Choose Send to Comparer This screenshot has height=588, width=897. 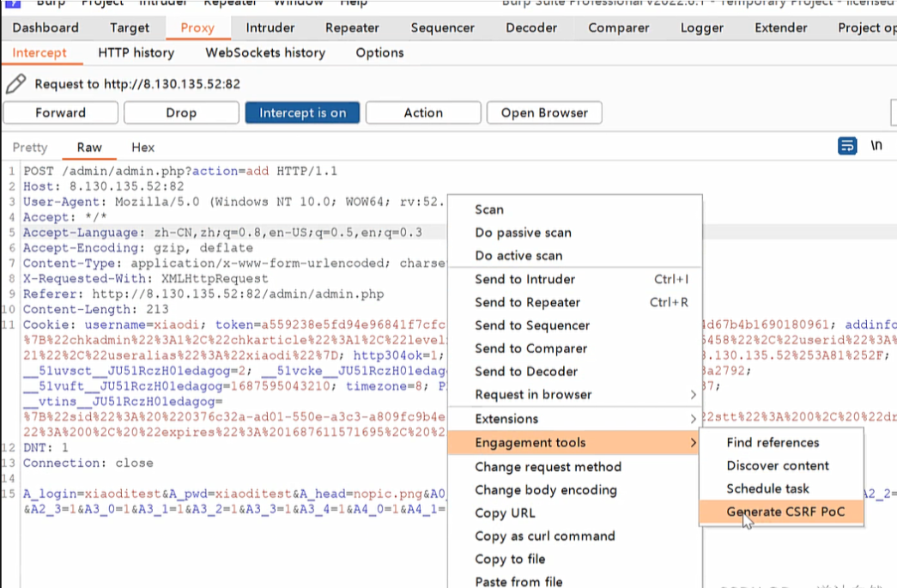coord(575,349)
